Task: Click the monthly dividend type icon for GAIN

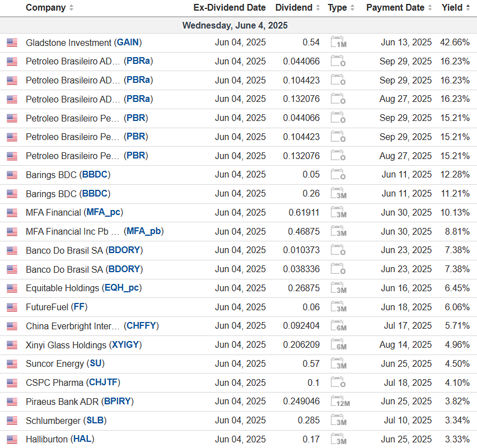Action: click(338, 43)
